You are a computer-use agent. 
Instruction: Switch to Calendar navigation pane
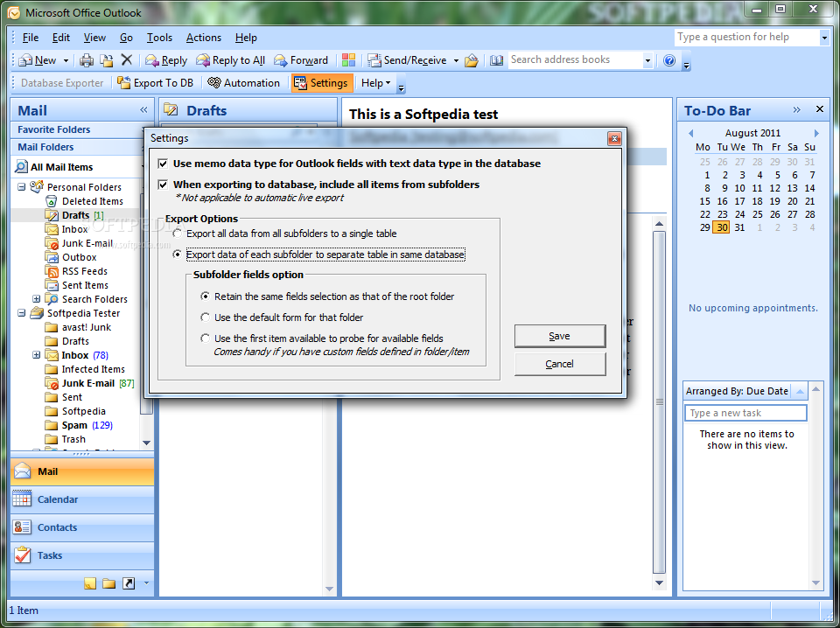pyautogui.click(x=82, y=499)
